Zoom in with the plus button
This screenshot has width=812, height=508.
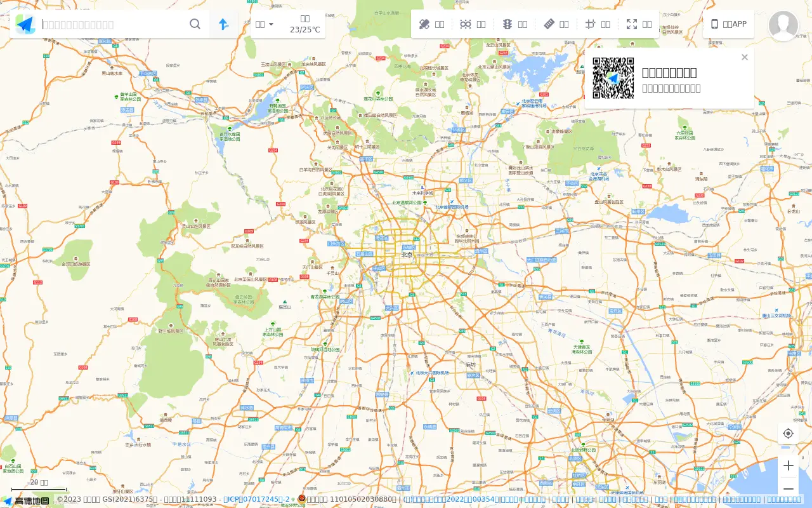pos(789,465)
